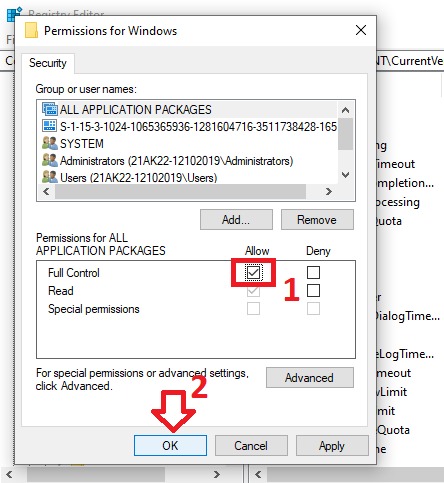Screen dimensions: 444x483
Task: Select the ALL APPLICATION PACKAGES group icon
Action: (x=50, y=109)
